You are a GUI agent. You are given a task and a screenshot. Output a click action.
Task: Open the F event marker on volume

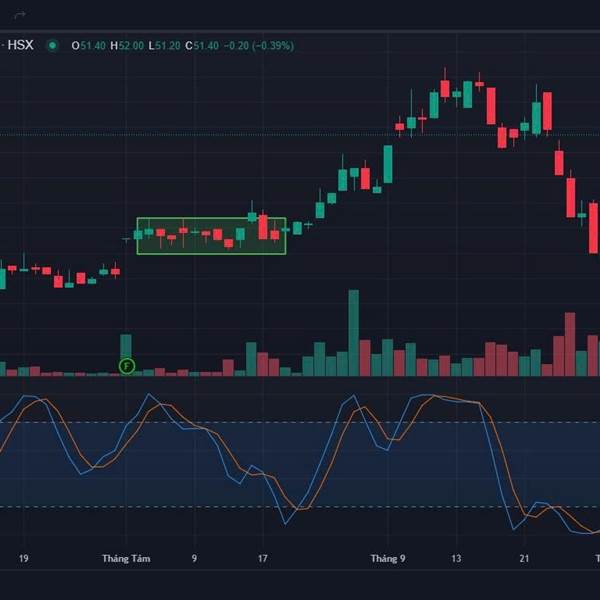tap(127, 366)
